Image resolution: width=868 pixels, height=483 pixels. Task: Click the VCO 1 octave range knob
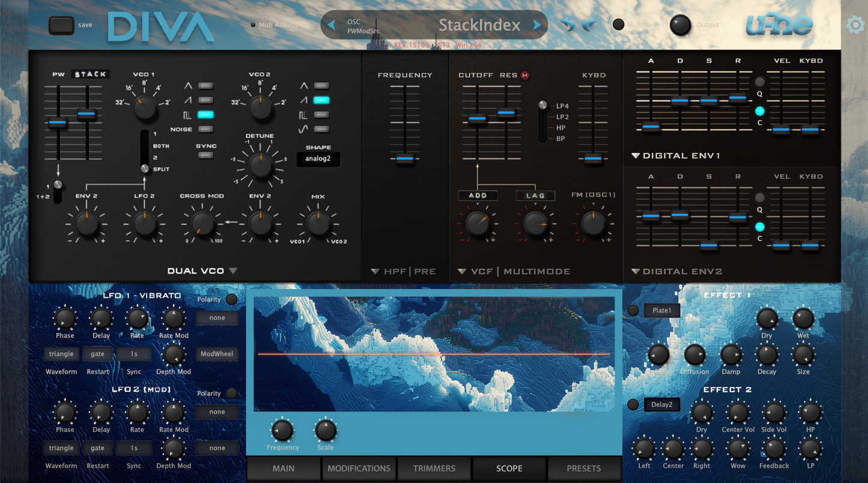(145, 108)
